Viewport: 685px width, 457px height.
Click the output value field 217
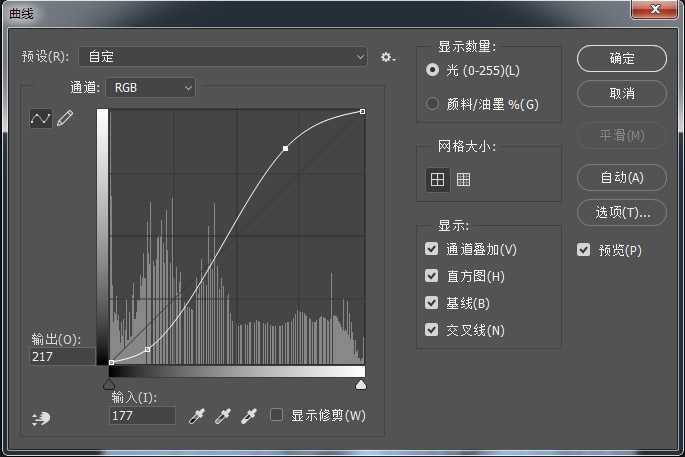(62, 357)
